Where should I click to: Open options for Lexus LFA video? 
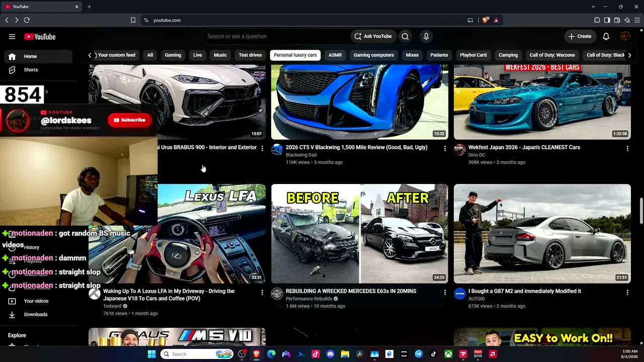click(x=262, y=292)
